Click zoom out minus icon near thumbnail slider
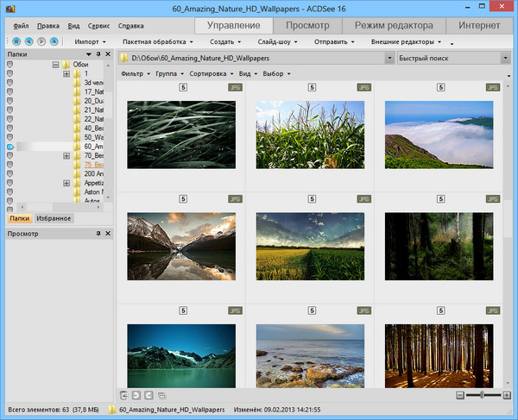Image resolution: width=518 pixels, height=420 pixels. [459, 394]
